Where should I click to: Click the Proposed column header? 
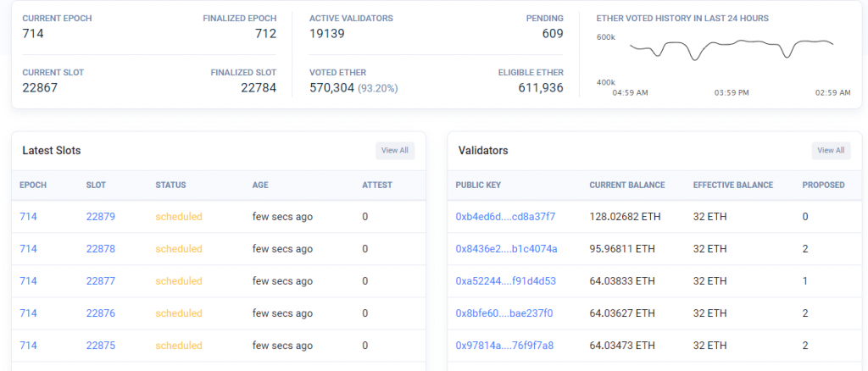(x=823, y=185)
